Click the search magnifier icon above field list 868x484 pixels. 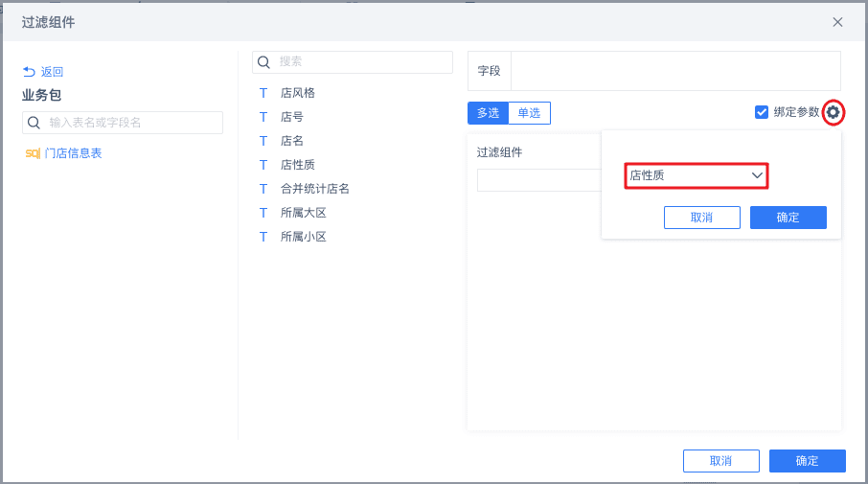coord(264,61)
